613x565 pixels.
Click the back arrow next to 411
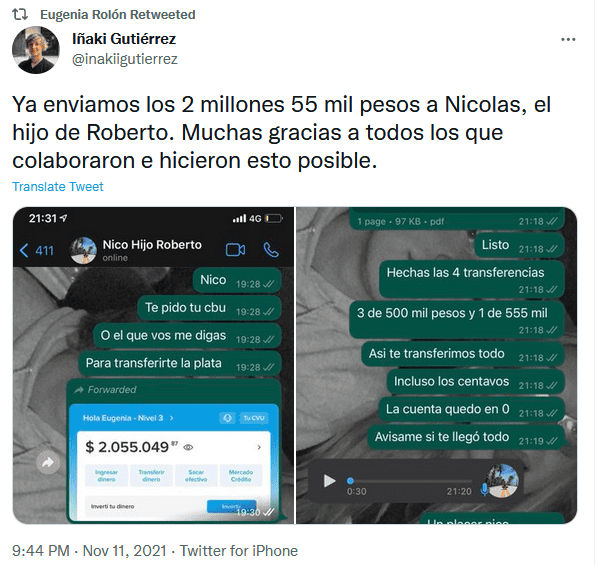24,250
